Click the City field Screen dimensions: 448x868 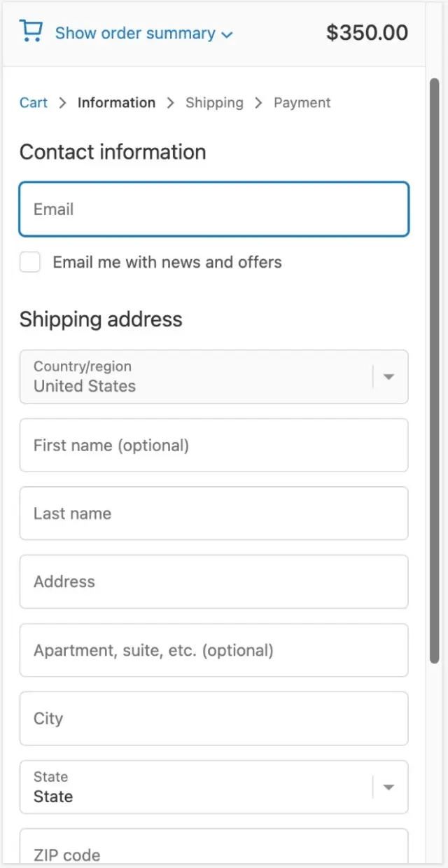[x=214, y=718]
